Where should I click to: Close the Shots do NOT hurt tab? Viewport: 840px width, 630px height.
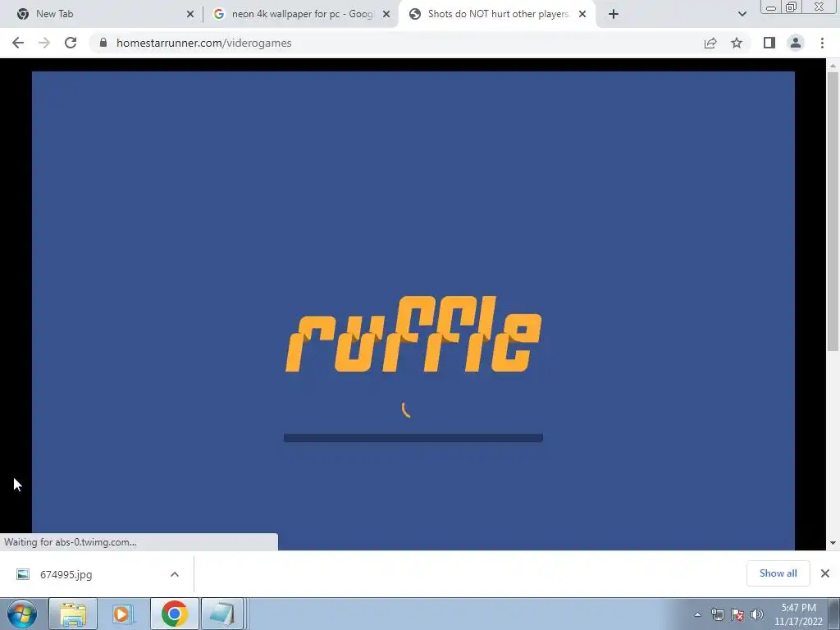(x=582, y=15)
